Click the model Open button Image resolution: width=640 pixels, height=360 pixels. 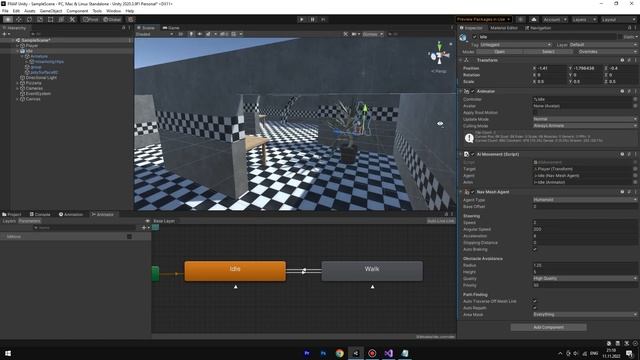499,52
